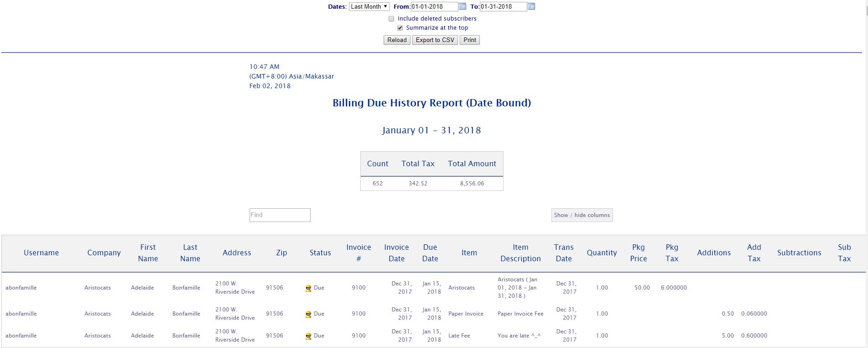Sort by the Zip column header
The height and width of the screenshot is (348, 868).
click(281, 253)
